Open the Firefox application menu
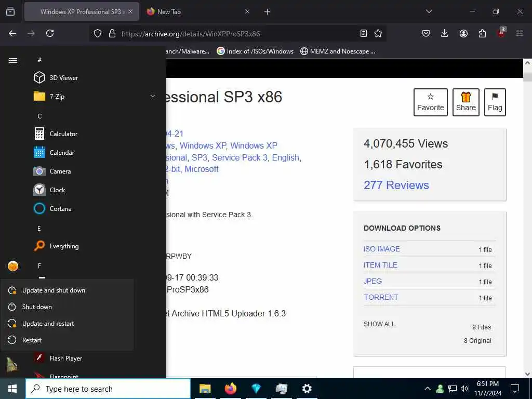Screen dimensions: 532x399 [520, 33]
